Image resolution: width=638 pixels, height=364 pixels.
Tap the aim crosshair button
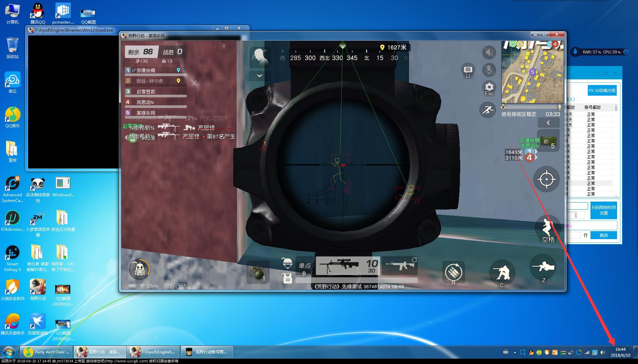point(546,180)
